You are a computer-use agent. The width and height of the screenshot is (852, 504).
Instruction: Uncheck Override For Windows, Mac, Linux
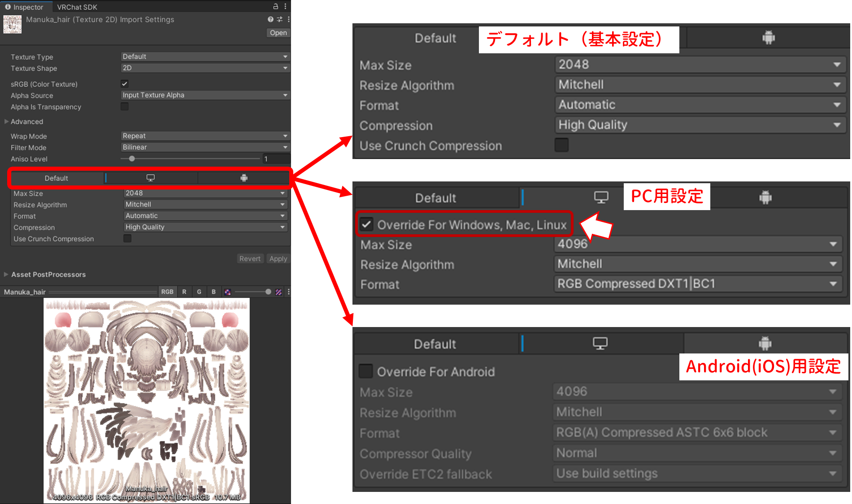(x=366, y=224)
